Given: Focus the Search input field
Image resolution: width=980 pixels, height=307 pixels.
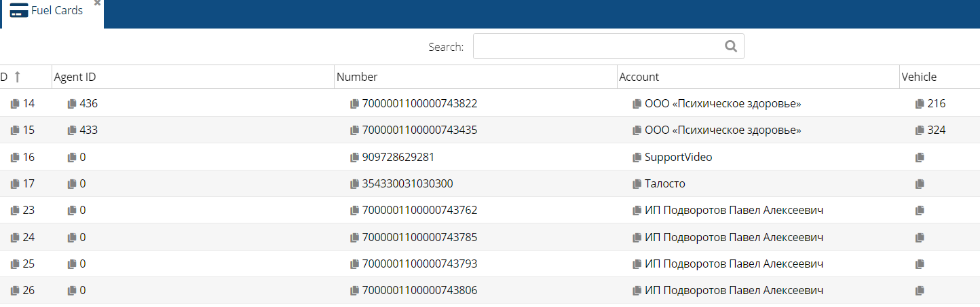Looking at the screenshot, I should (597, 46).
